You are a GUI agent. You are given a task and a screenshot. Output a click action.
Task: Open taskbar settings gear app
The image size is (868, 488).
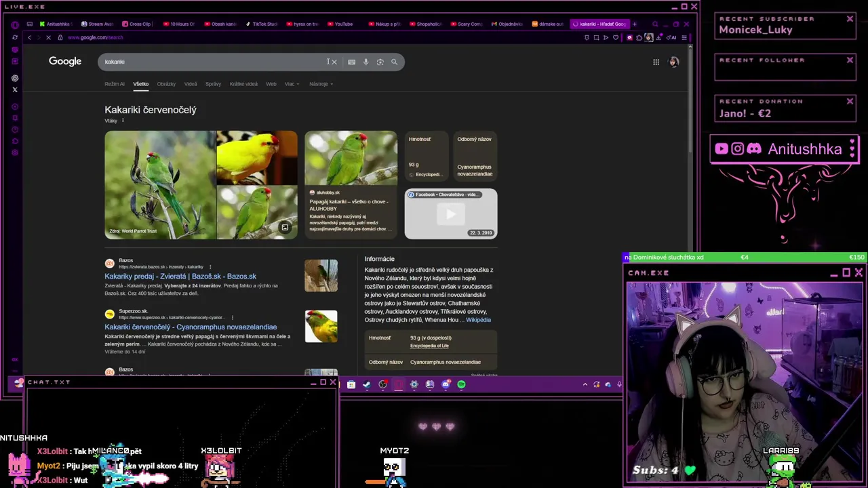click(x=414, y=384)
